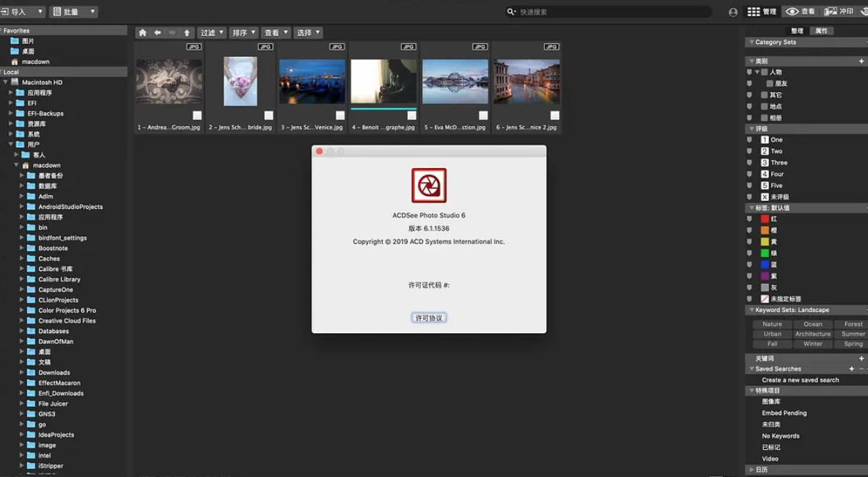The width and height of the screenshot is (868, 477).
Task: Check the 朋友 category checkbox
Action: pos(770,84)
